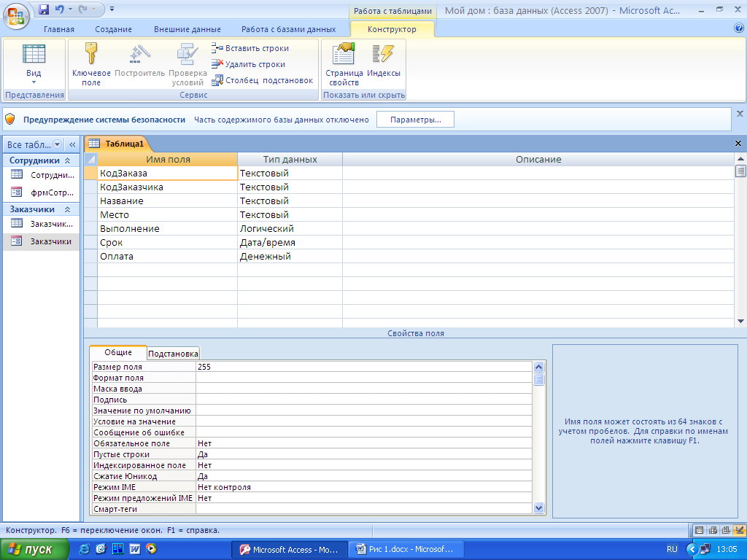
Task: Select the Заказчики form in navigation pane
Action: 42,241
